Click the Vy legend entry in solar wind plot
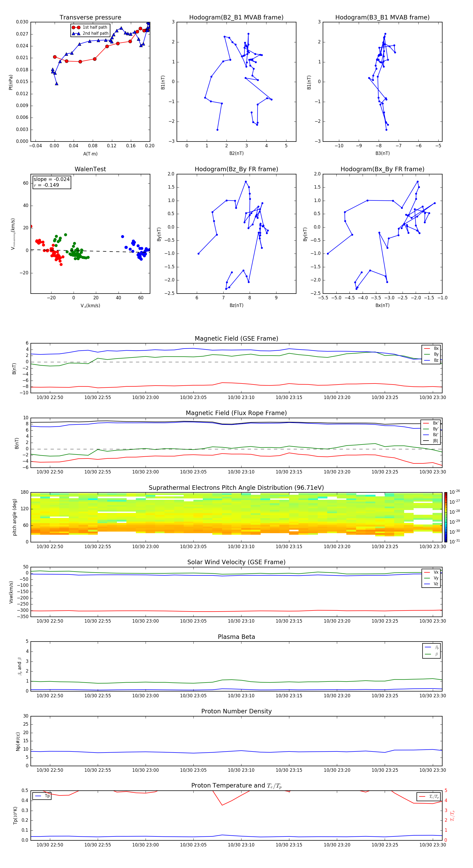 point(431,578)
